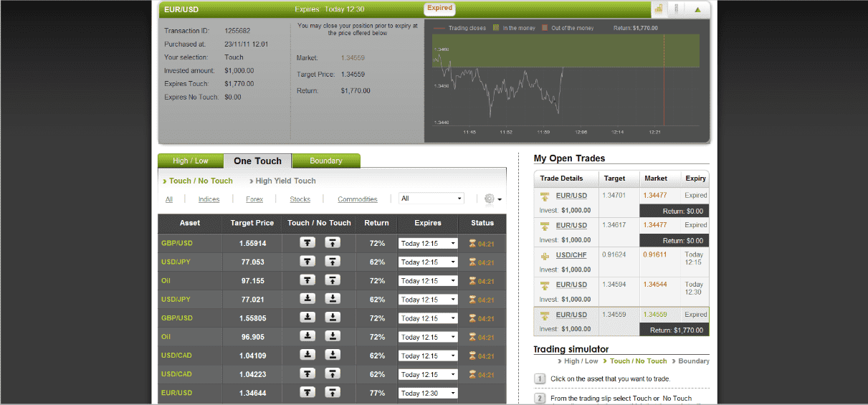Image resolution: width=868 pixels, height=405 pixels.
Task: Select the High Yield Touch option
Action: (x=285, y=181)
